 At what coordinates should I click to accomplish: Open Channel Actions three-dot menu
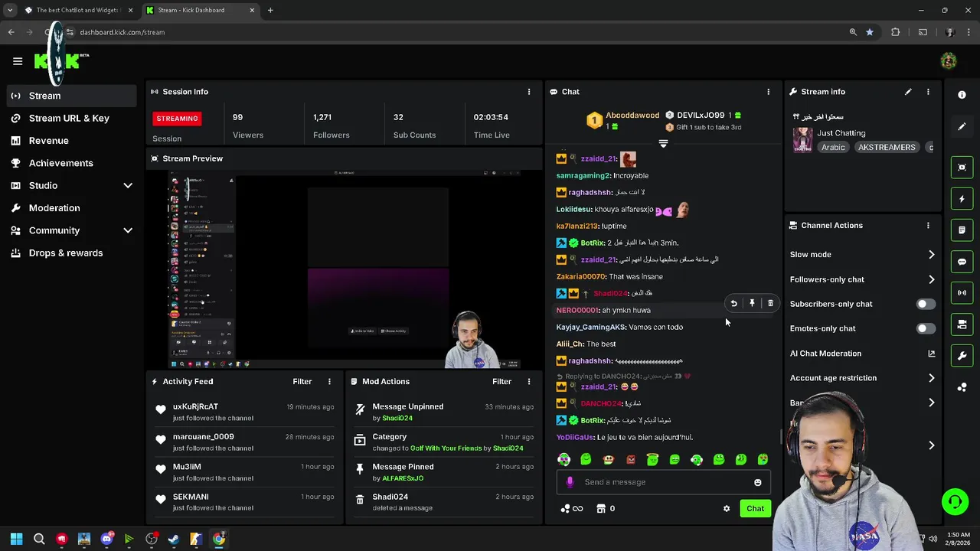pos(928,226)
